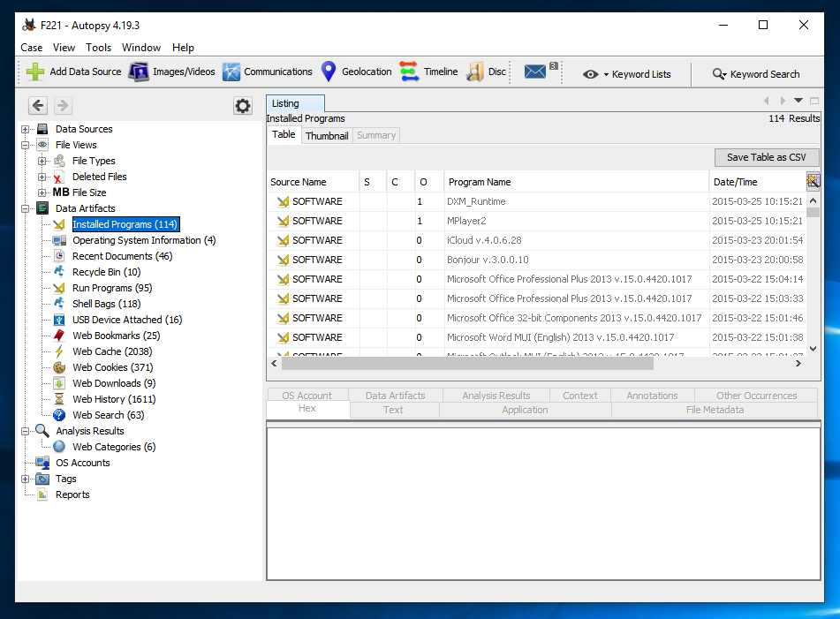Image resolution: width=840 pixels, height=619 pixels.
Task: Expand the File Types node
Action: point(42,161)
